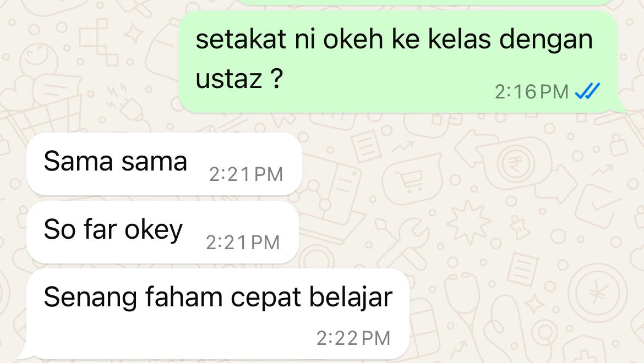644x363 pixels.
Task: Click the timestamp in the 'So far okey' bubble
Action: click(x=243, y=243)
